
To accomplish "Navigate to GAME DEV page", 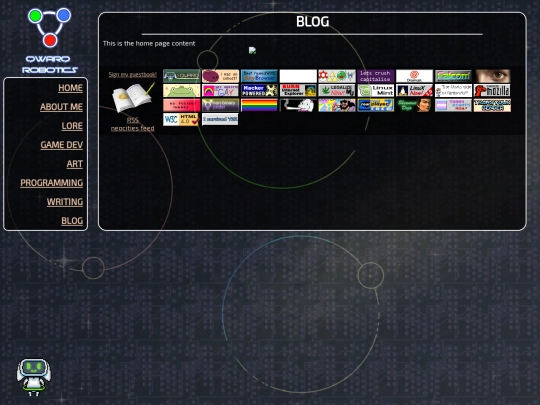I will click(62, 145).
